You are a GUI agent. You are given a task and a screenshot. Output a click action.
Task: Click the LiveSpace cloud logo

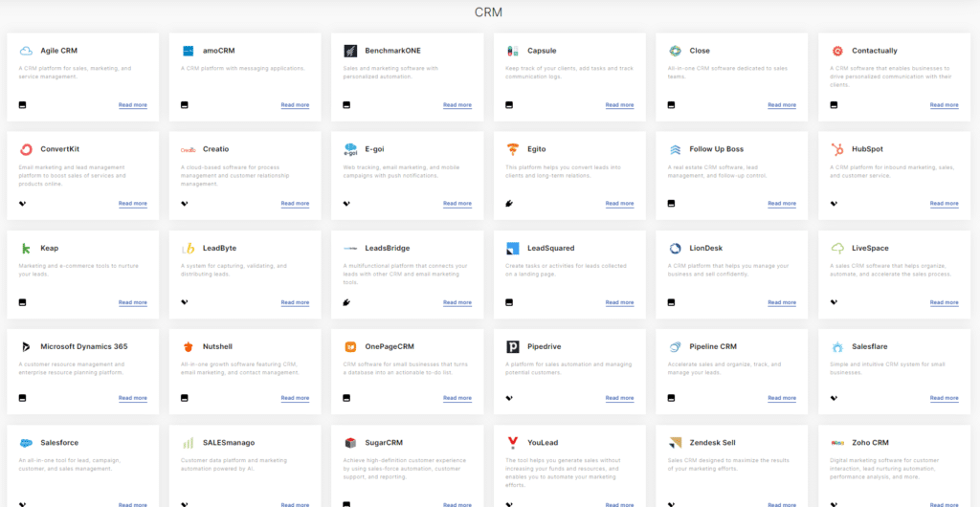837,249
